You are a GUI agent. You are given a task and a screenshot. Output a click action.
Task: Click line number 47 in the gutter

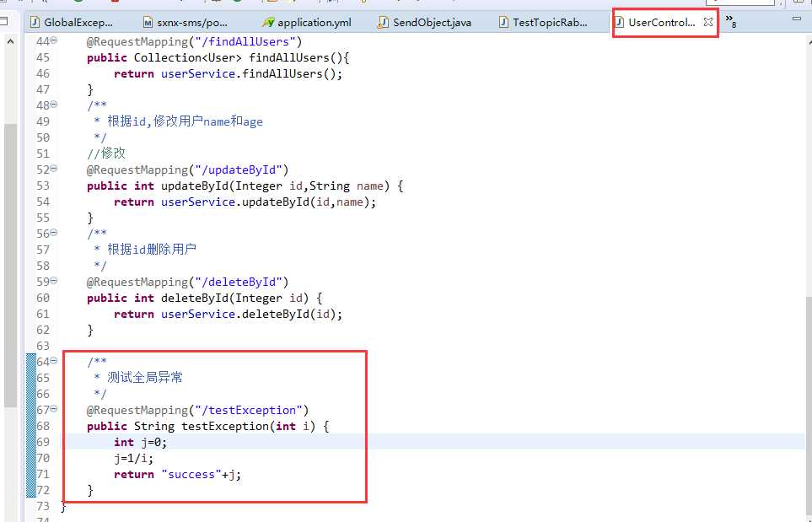click(43, 89)
